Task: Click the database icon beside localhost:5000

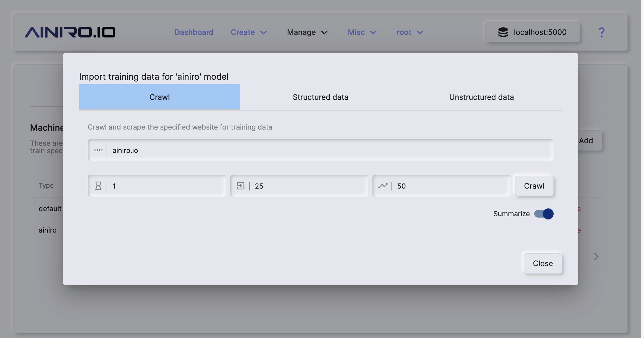Action: [503, 32]
